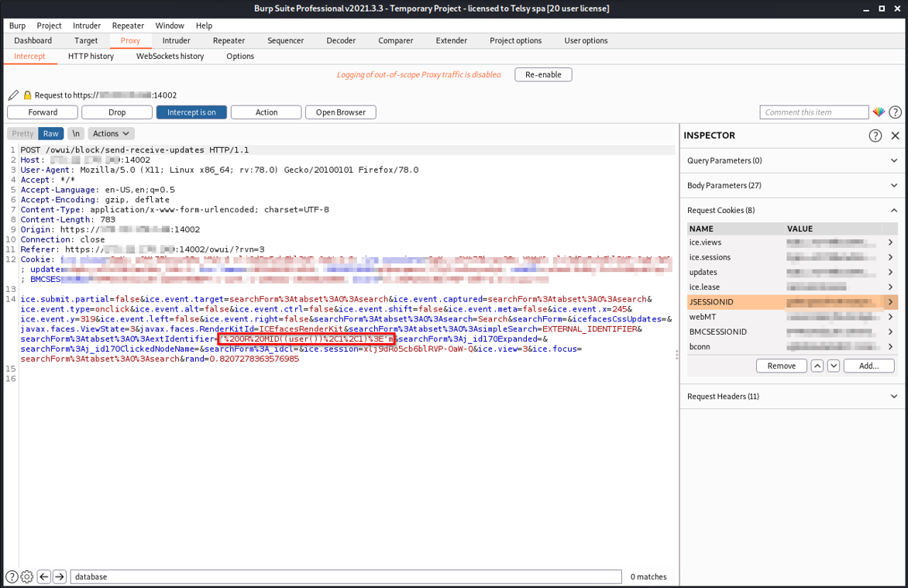This screenshot has height=588, width=908.
Task: Click the search field containing database
Action: click(x=346, y=576)
